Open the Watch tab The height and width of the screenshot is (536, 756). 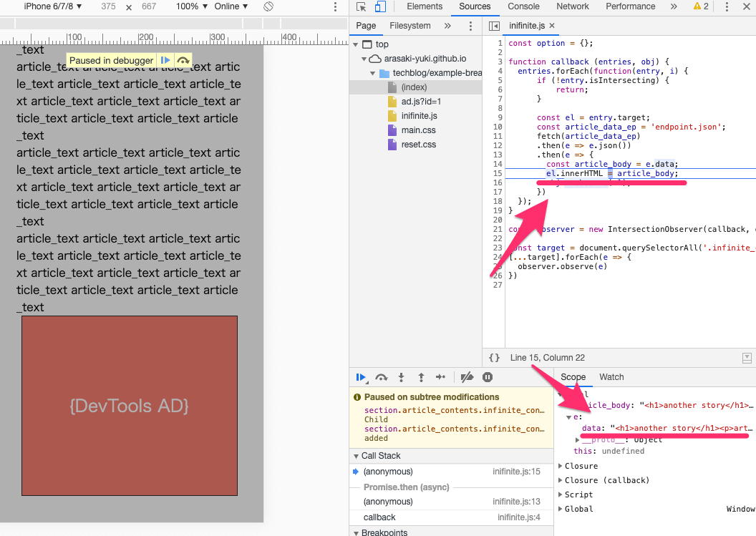pyautogui.click(x=611, y=377)
